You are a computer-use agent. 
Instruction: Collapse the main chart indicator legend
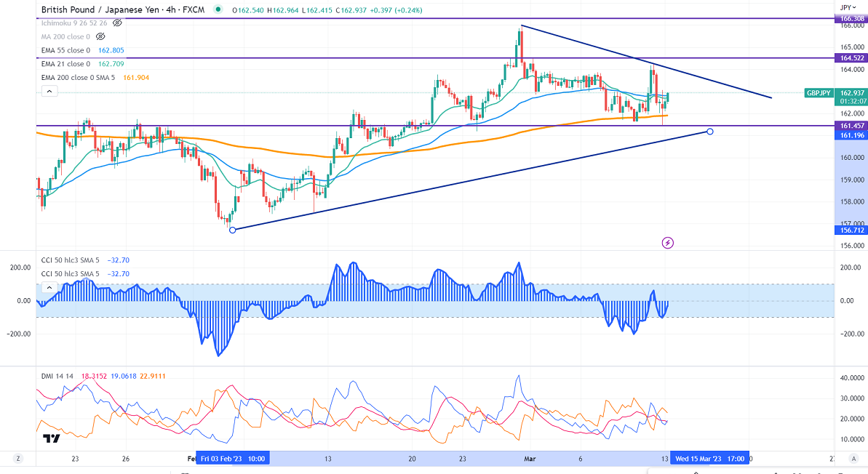pyautogui.click(x=49, y=92)
